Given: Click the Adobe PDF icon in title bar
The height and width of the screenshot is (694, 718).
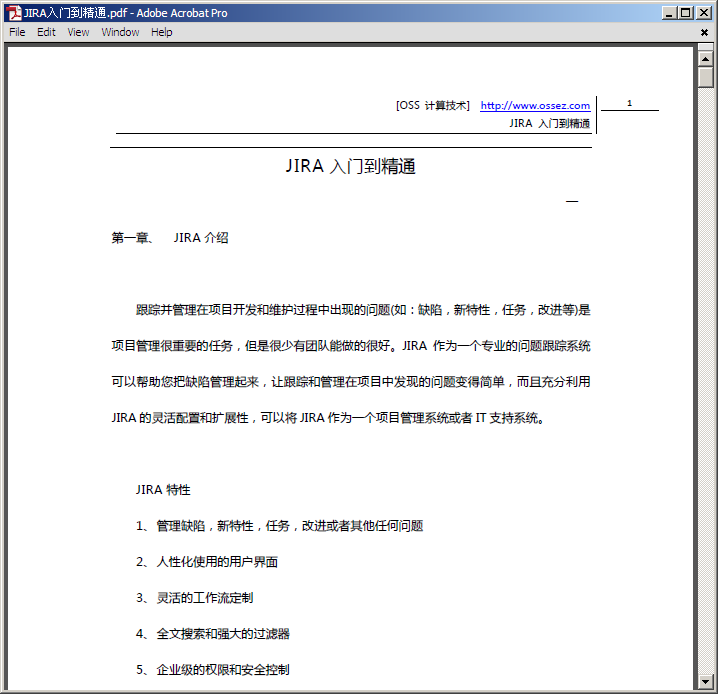Looking at the screenshot, I should [14, 13].
